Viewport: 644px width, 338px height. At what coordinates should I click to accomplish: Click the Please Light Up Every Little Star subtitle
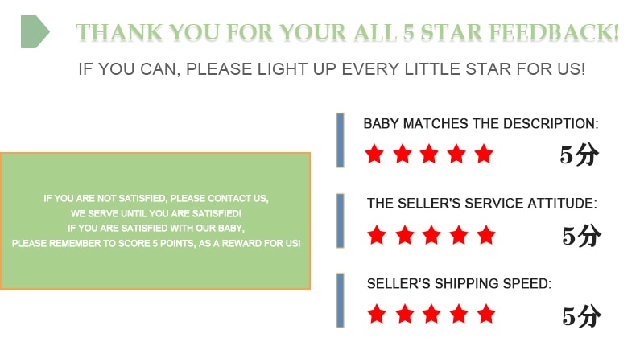pyautogui.click(x=332, y=69)
